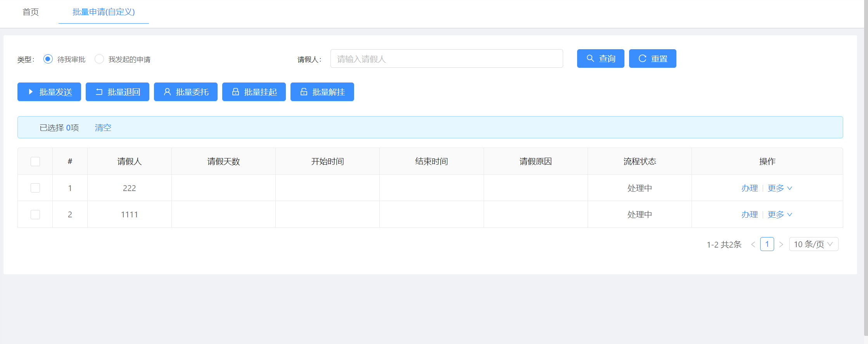The width and height of the screenshot is (868, 344).
Task: Select the 待我审批 radio option
Action: click(x=48, y=59)
